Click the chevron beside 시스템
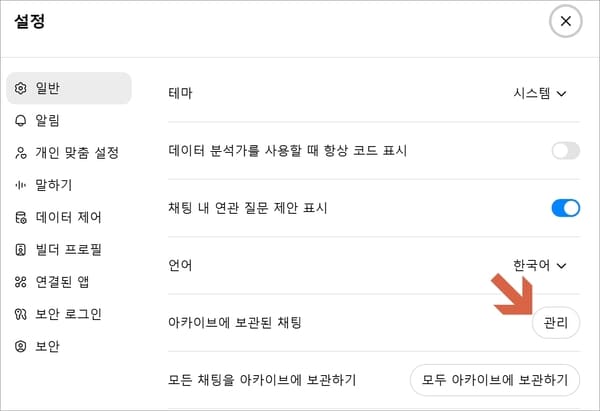The width and height of the screenshot is (600, 411). coord(561,94)
